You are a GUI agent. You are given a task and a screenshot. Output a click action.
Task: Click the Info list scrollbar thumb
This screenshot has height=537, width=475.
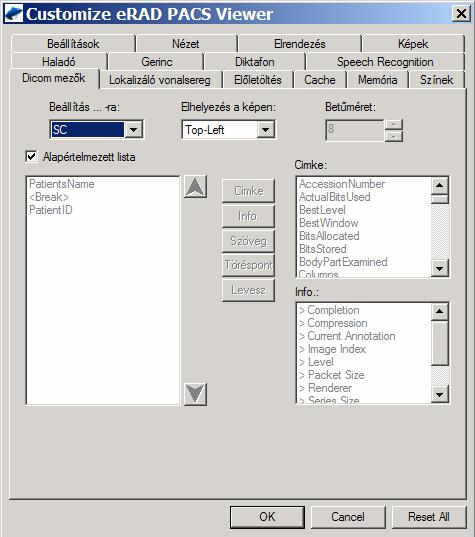coord(440,343)
